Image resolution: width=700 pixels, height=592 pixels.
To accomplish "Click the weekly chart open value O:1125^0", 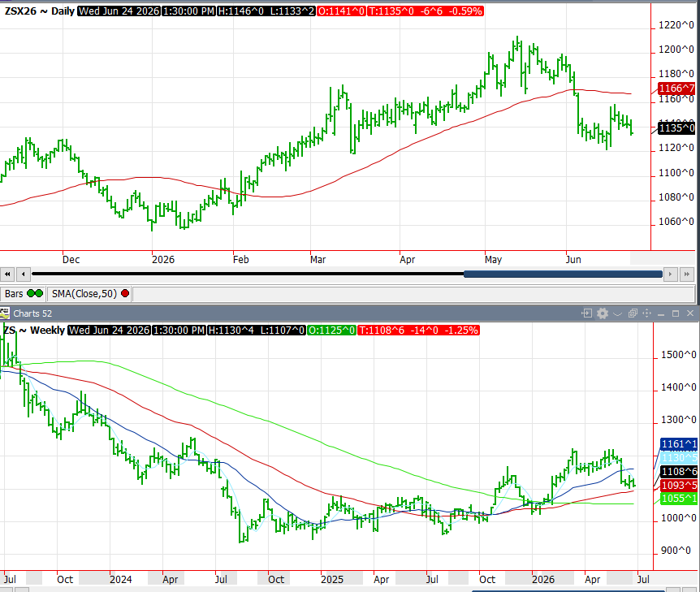I will [x=331, y=331].
